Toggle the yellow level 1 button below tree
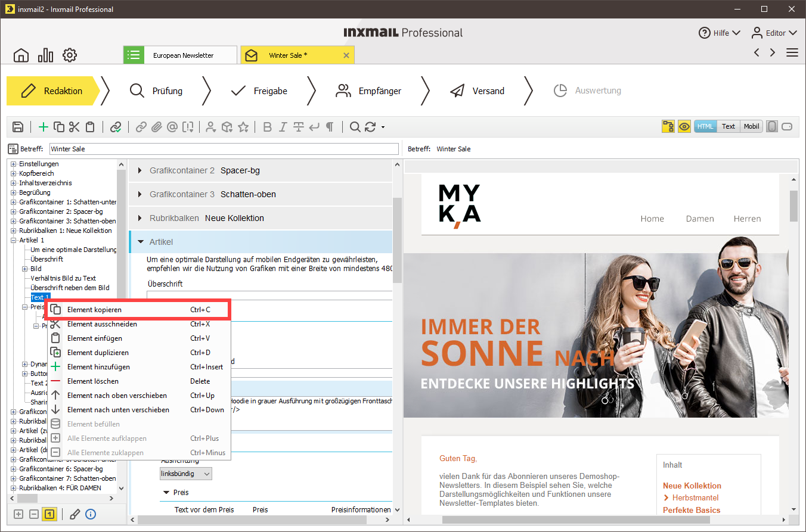Image resolution: width=806 pixels, height=532 pixels. pos(50,514)
